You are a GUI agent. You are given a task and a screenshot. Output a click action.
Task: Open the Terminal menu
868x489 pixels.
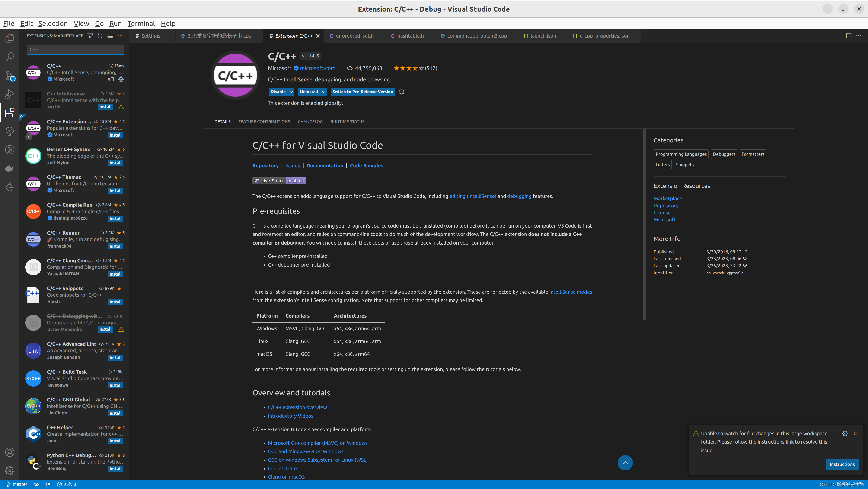141,24
